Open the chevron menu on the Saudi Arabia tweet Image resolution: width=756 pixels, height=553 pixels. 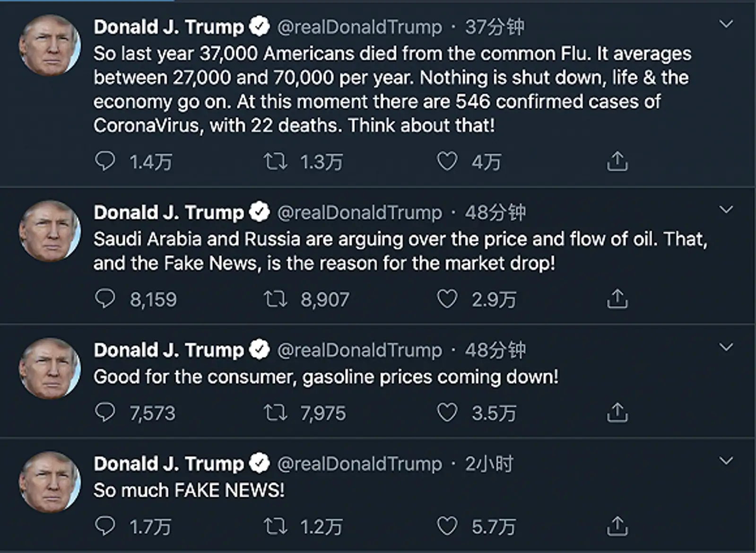(726, 210)
